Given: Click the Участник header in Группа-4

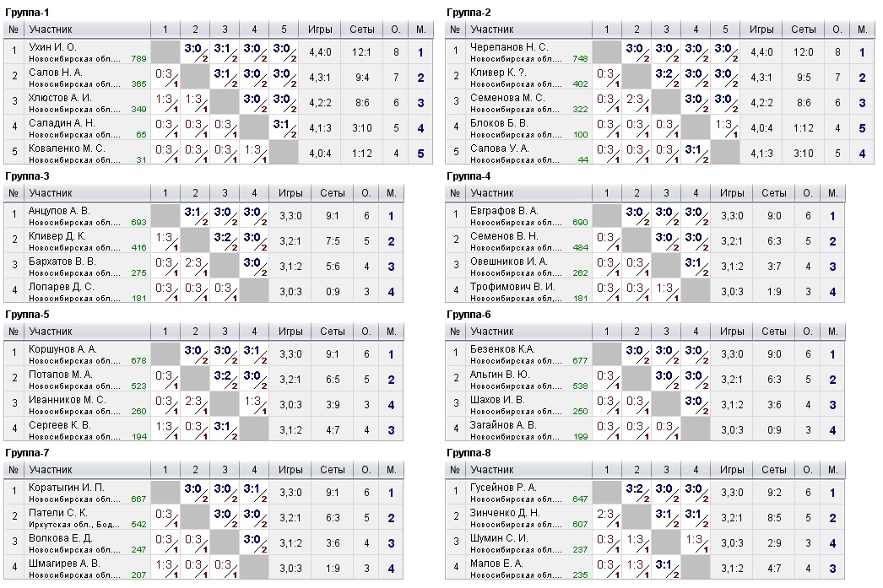Looking at the screenshot, I should tap(492, 193).
